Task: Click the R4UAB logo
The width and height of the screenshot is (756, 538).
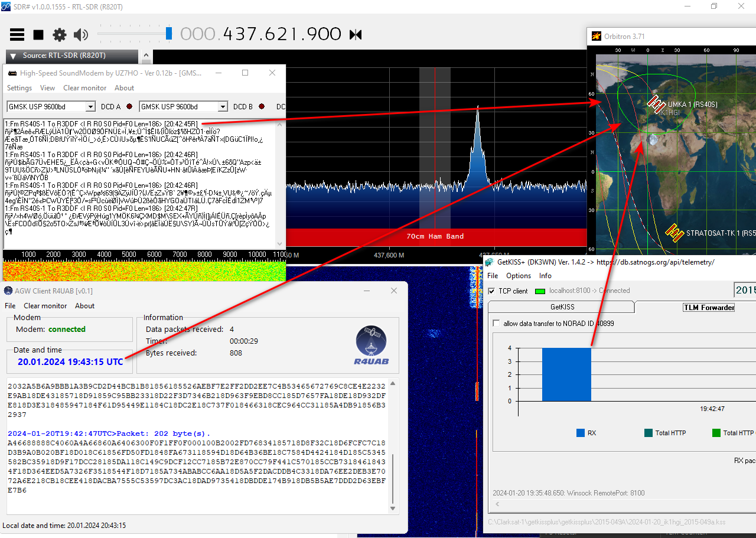Action: [371, 347]
